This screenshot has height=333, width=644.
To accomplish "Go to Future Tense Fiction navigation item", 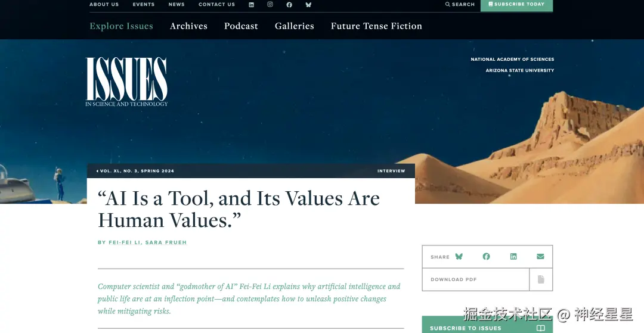I will click(377, 26).
